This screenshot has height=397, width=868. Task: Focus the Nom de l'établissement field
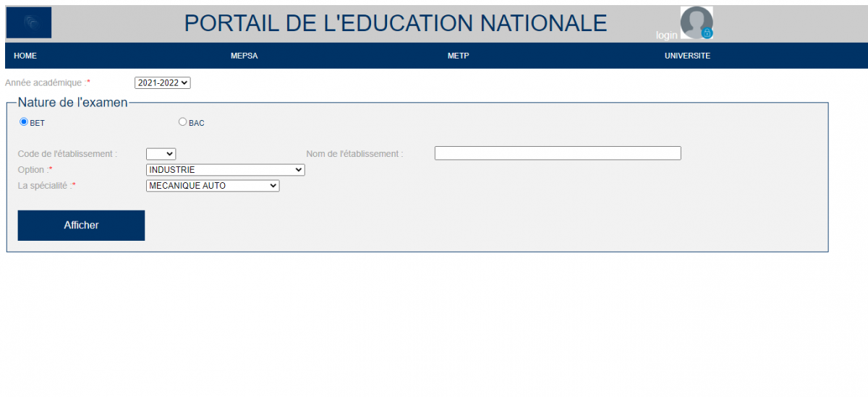558,153
